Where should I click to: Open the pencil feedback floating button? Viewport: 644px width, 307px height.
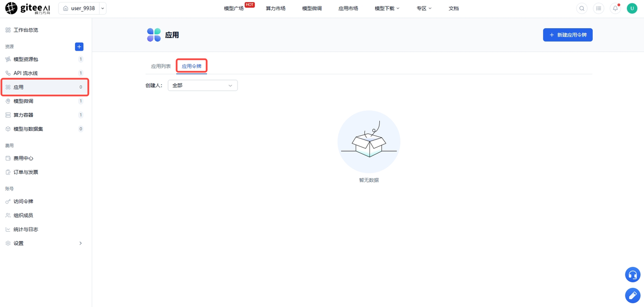coord(632,295)
